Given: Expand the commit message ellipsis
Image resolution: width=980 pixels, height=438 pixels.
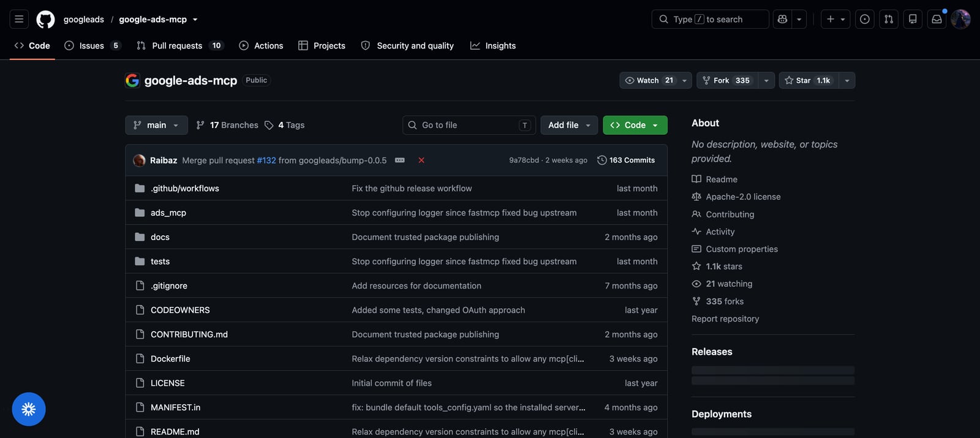Looking at the screenshot, I should 400,160.
